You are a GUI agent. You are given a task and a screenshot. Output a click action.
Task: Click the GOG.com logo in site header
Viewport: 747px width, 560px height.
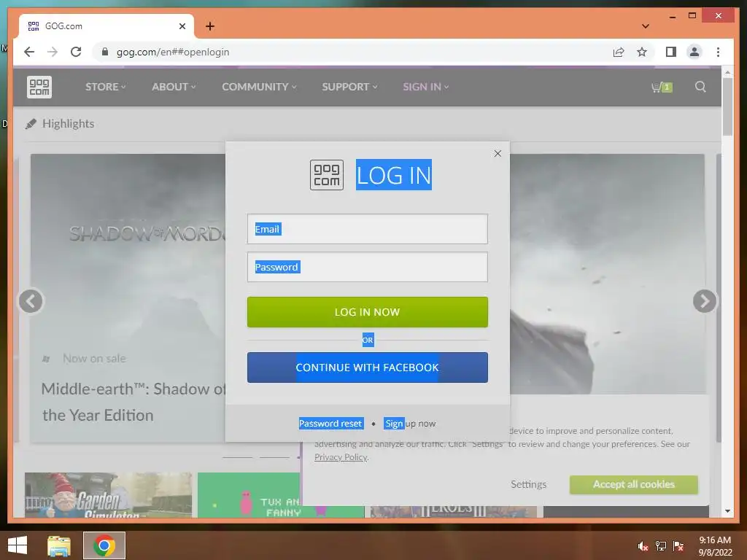coord(39,87)
